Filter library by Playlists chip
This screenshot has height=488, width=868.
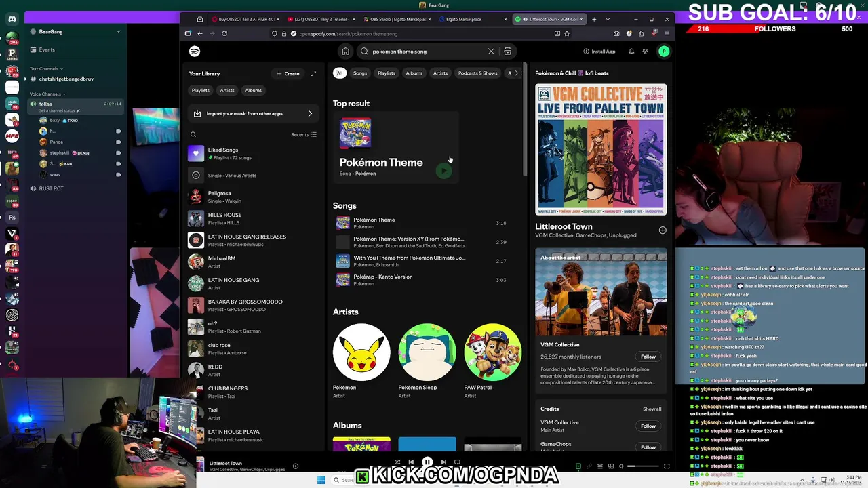(x=201, y=90)
